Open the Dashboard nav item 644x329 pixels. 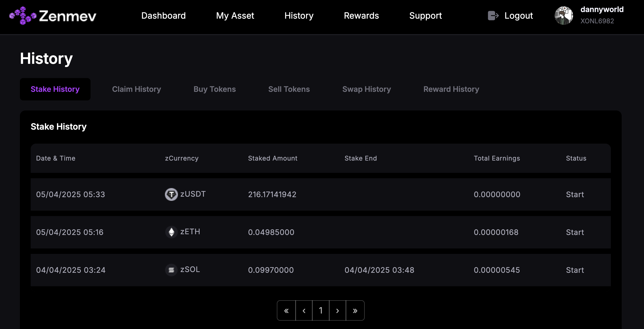(x=163, y=15)
